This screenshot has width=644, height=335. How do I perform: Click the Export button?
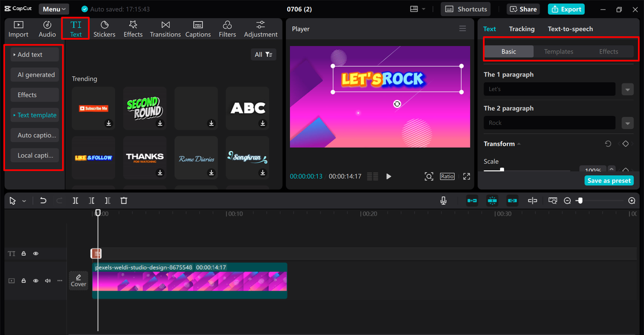tap(566, 9)
